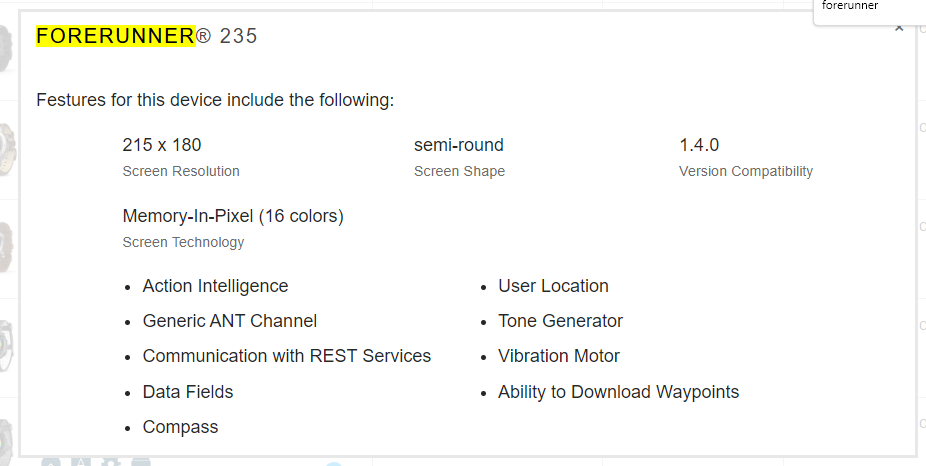926x466 pixels.
Task: Click the Screen Resolution label
Action: (181, 171)
